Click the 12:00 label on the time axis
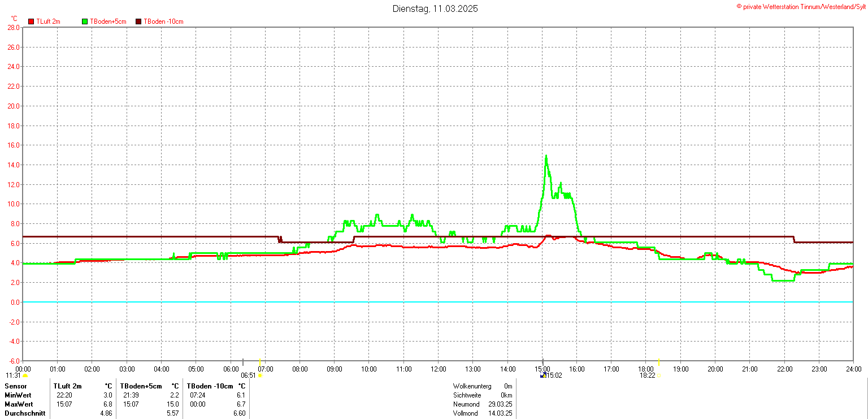The image size is (868, 419). [x=438, y=369]
